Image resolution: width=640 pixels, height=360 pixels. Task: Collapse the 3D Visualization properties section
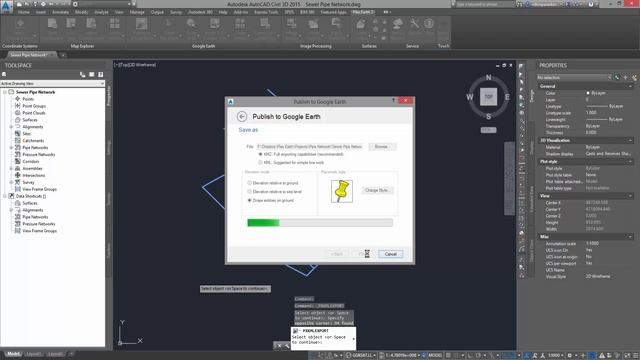630,140
